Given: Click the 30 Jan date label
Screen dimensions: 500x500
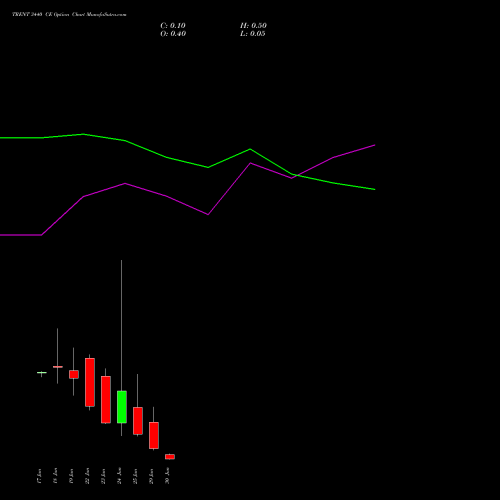Looking at the screenshot, I should point(167,476).
